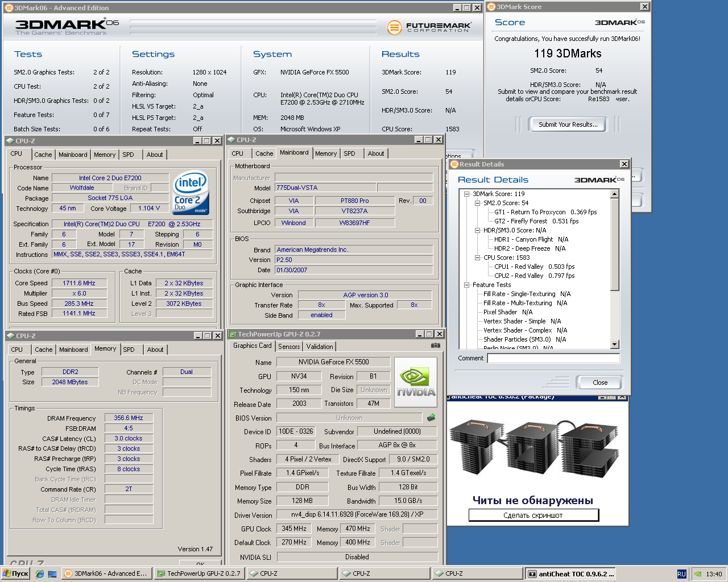Select Shader Particles (SM3.0) row
Image resolution: width=728 pixels, height=582 pixels.
(x=524, y=339)
